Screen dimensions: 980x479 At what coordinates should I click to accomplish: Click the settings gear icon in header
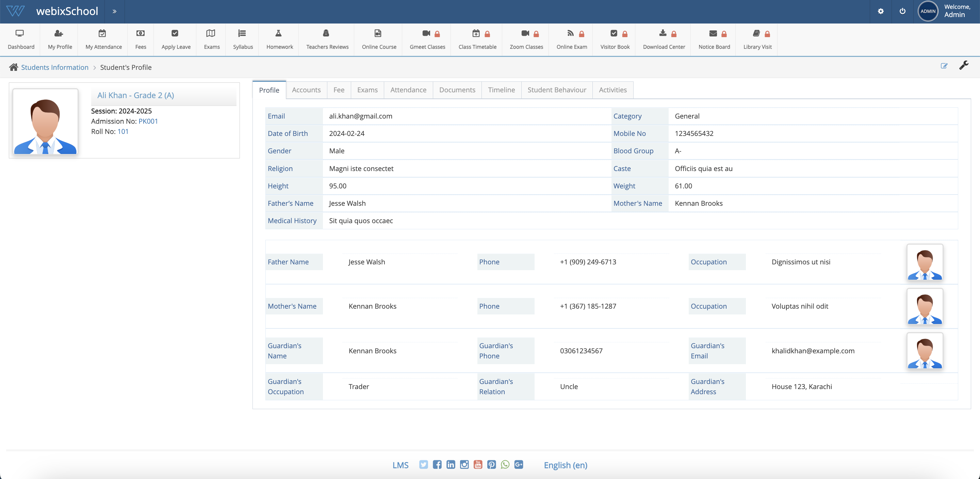pyautogui.click(x=881, y=12)
